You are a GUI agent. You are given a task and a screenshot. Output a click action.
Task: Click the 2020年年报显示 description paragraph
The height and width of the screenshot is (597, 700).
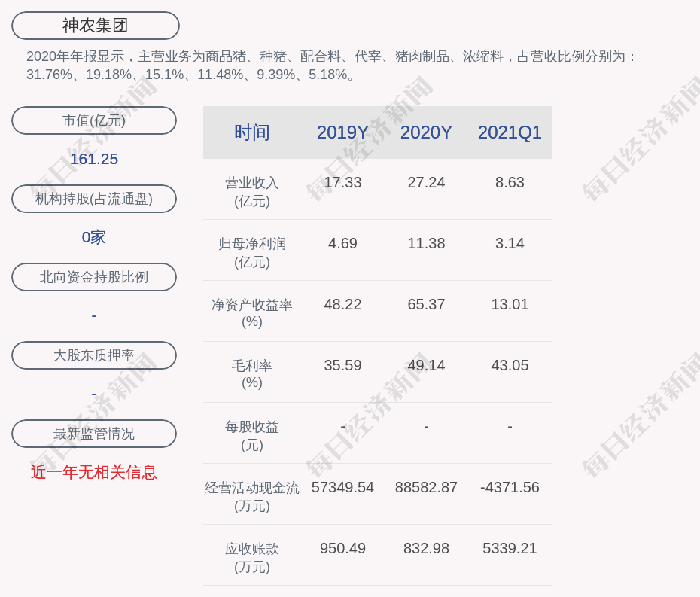point(330,65)
